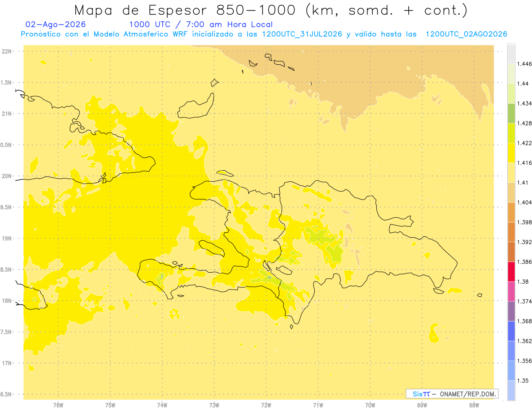
Task: Click the longitude label '70W'
Action: click(370, 405)
